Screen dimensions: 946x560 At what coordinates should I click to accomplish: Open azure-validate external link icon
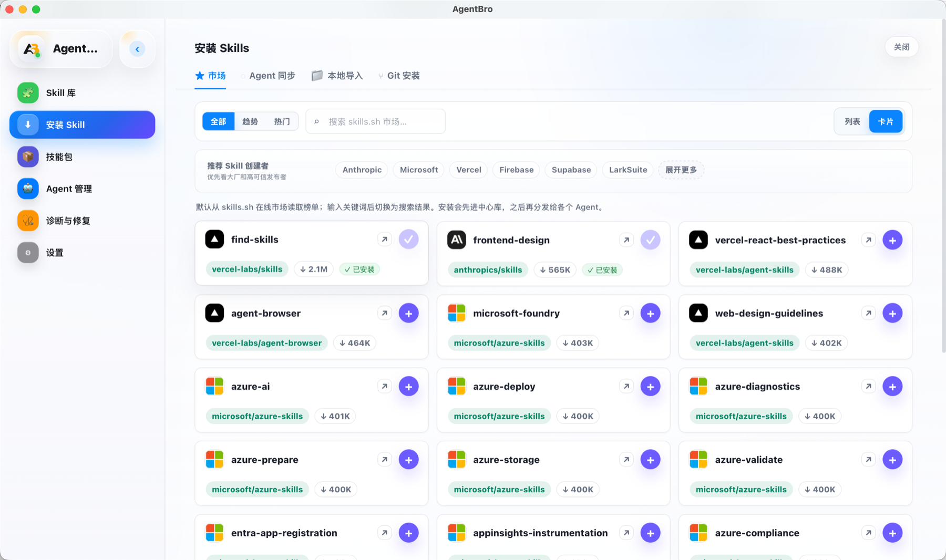(869, 460)
